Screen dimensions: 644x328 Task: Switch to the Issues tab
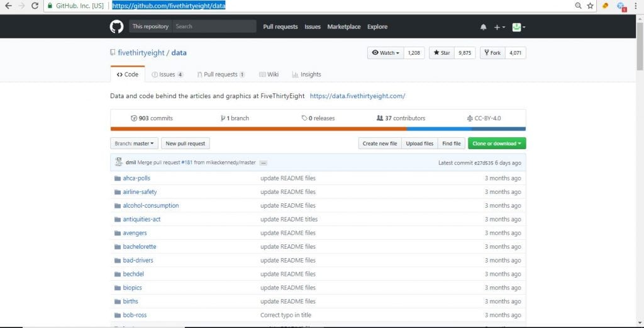[x=167, y=74]
